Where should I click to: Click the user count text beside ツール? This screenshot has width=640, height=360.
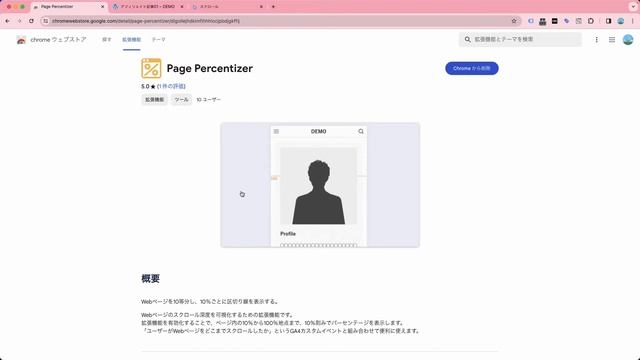(208, 100)
